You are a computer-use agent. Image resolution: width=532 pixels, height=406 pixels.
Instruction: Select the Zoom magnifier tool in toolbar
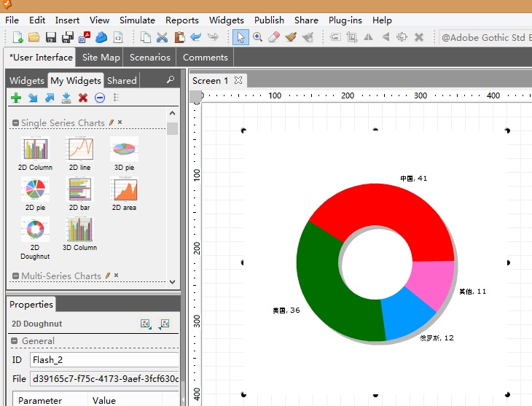(x=257, y=37)
